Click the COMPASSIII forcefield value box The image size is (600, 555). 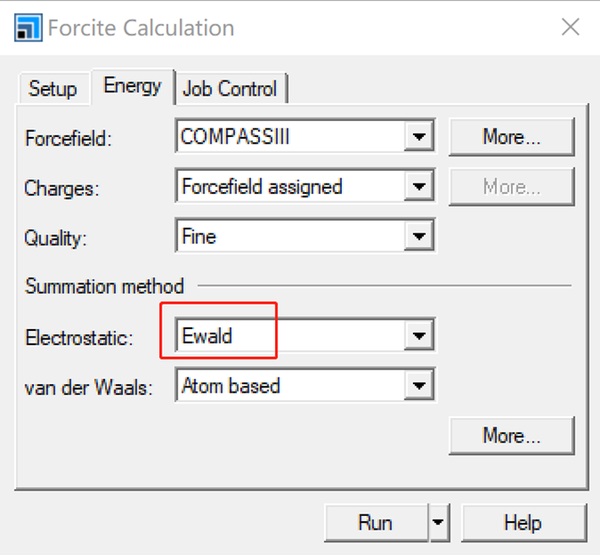click(x=292, y=137)
